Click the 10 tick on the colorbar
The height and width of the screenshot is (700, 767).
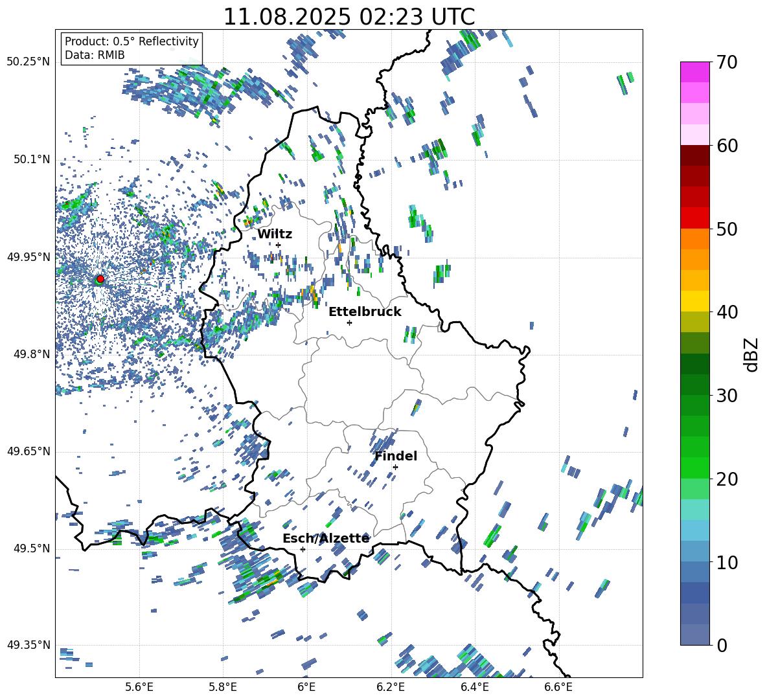click(x=727, y=562)
